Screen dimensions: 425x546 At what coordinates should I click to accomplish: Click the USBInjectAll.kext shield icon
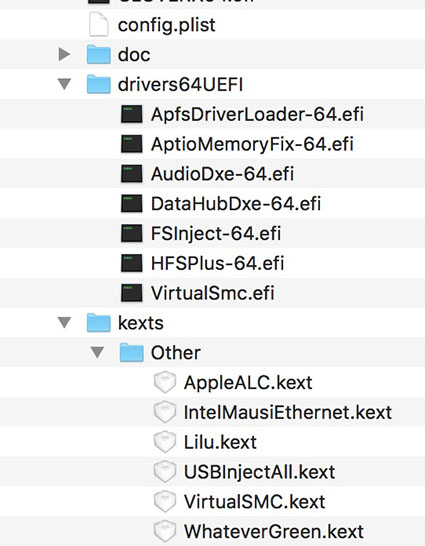pos(165,472)
